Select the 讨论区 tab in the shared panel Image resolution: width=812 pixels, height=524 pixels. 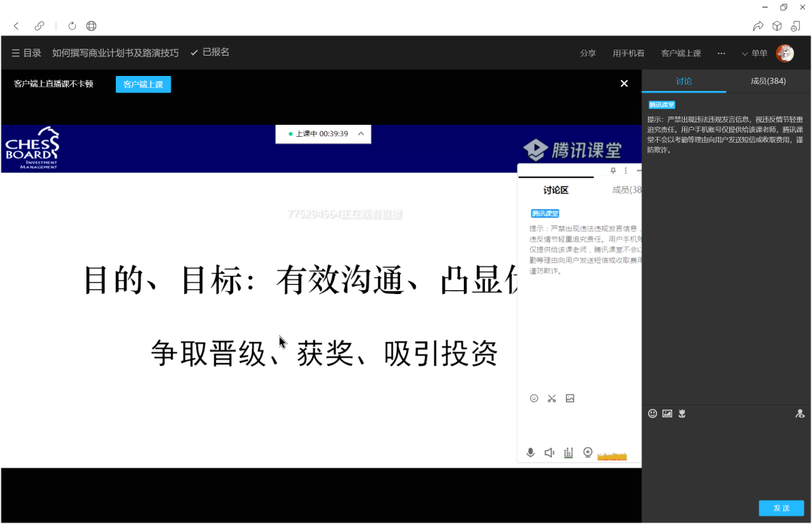[556, 190]
